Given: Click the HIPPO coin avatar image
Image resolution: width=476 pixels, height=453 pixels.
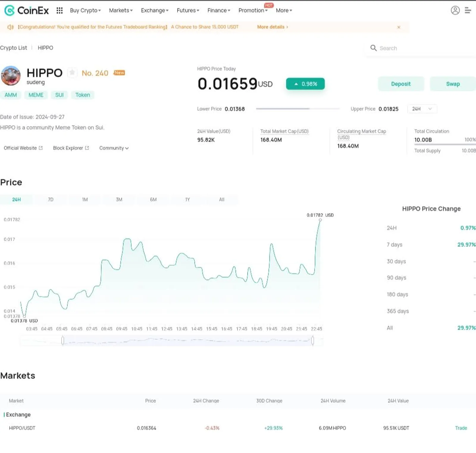Looking at the screenshot, I should tap(11, 75).
